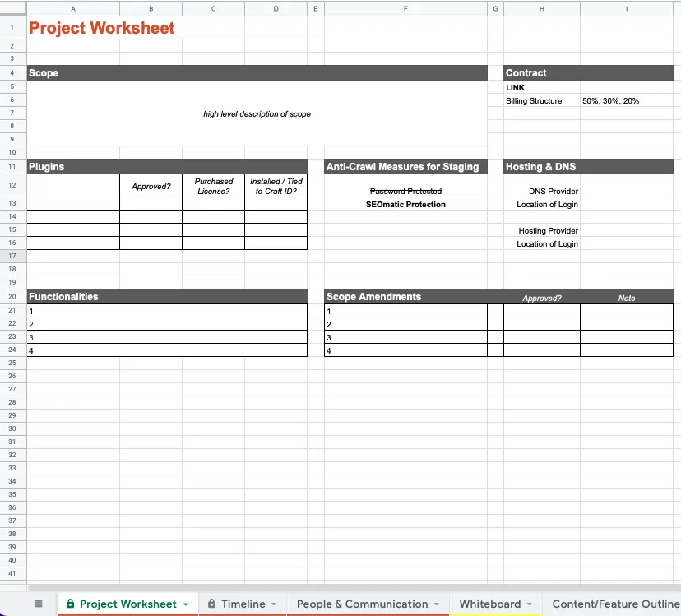Open the all sheets list menu icon
Screen dimensions: 681x616
(38, 604)
